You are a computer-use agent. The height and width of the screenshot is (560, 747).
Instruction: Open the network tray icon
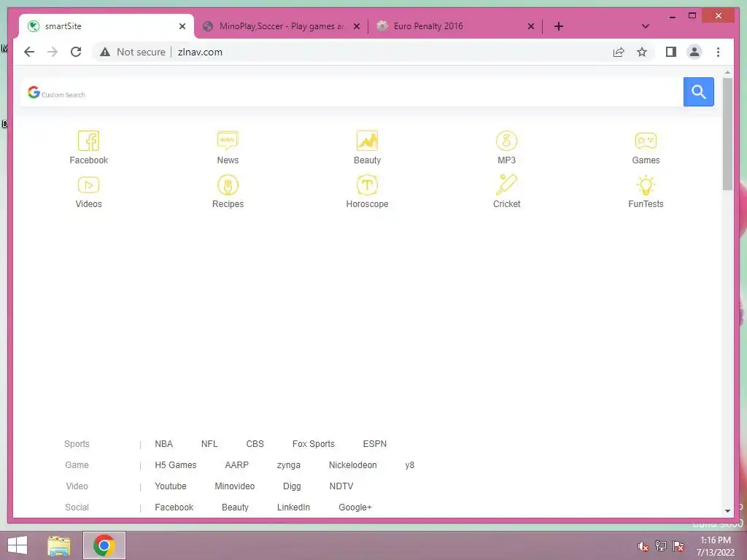(x=661, y=546)
